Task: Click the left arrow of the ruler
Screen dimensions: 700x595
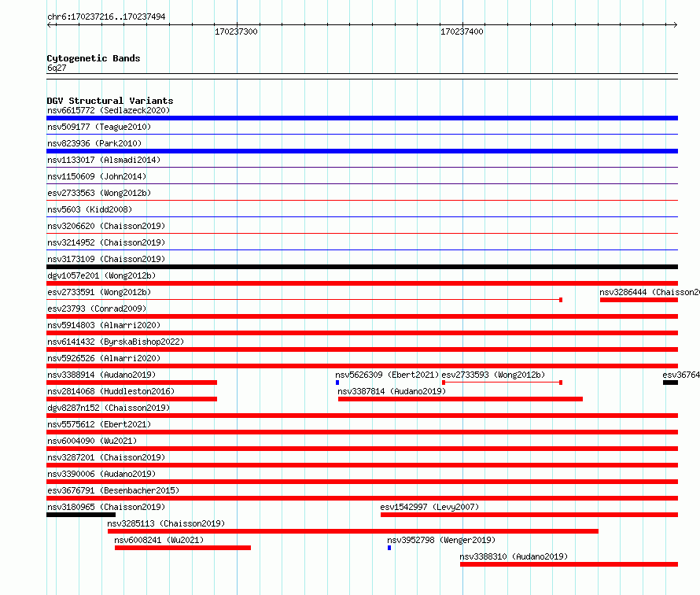Action: [50, 25]
